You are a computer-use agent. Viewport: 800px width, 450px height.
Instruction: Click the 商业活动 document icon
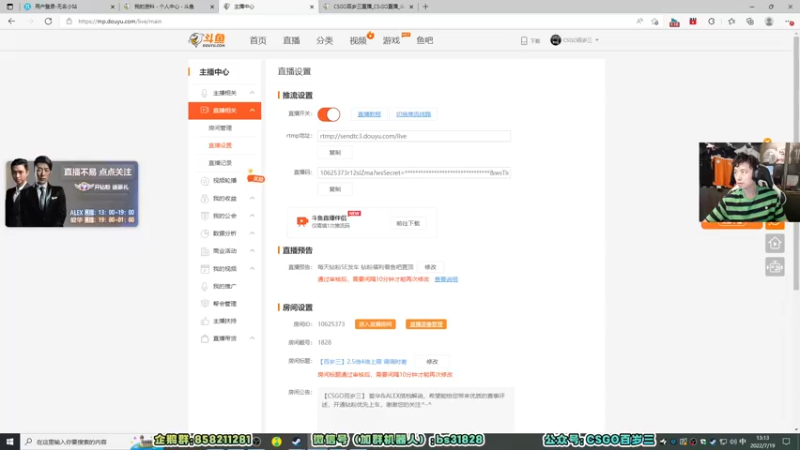[x=205, y=251]
